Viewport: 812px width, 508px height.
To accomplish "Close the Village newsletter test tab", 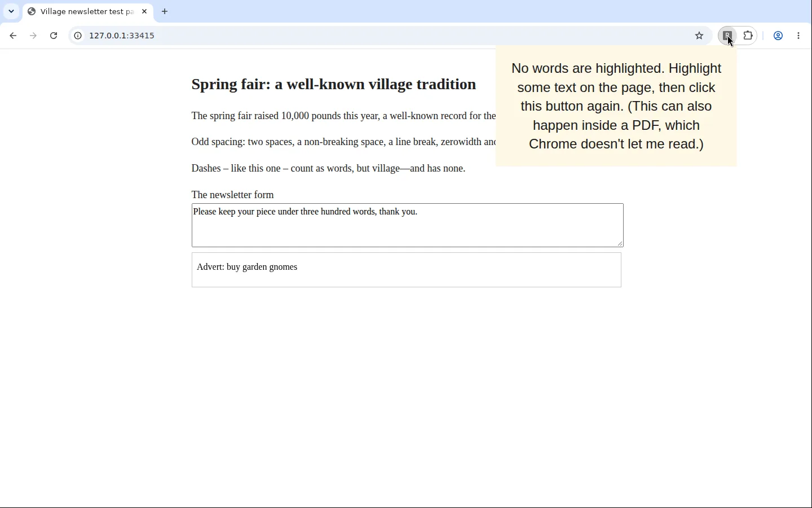I will point(144,11).
